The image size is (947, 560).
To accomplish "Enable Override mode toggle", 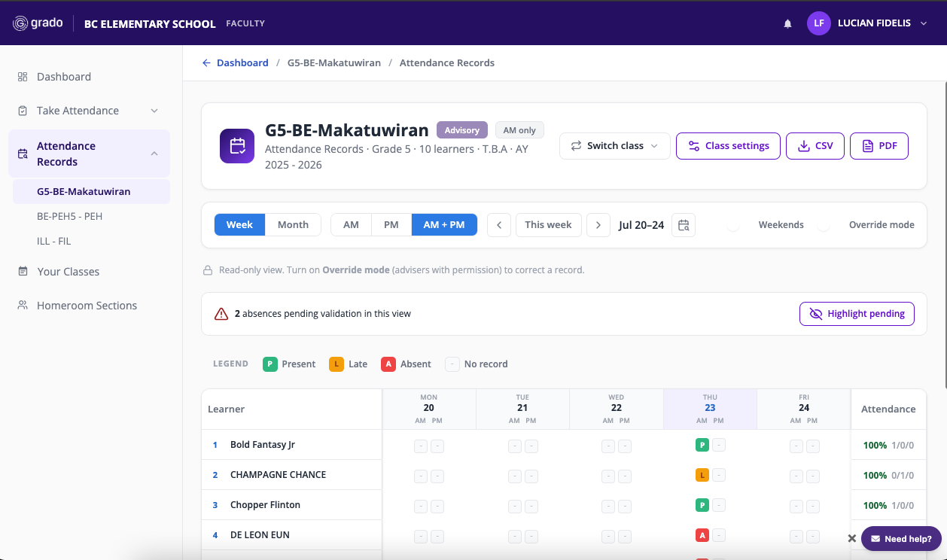I will (x=829, y=225).
